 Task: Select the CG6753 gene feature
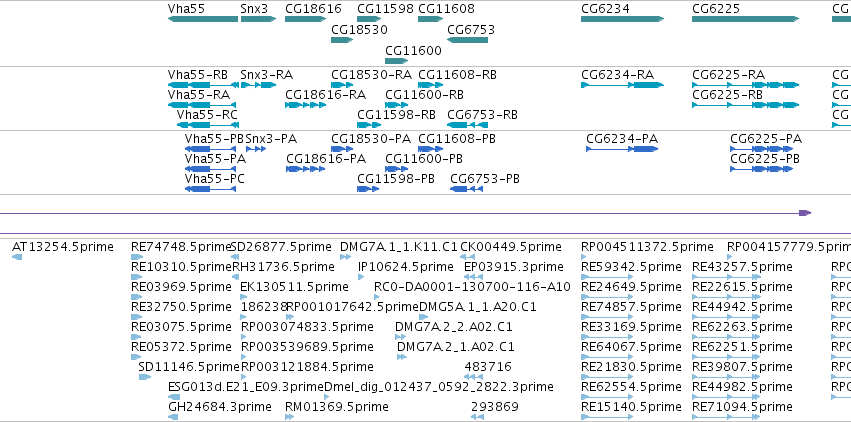pyautogui.click(x=467, y=40)
